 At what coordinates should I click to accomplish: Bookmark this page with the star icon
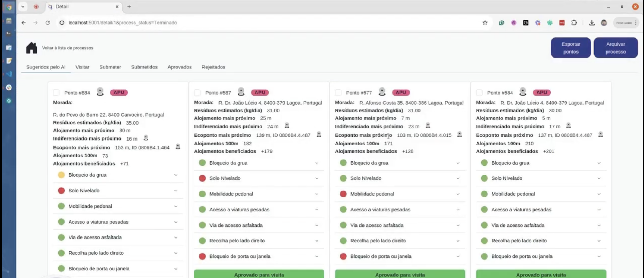(x=485, y=23)
